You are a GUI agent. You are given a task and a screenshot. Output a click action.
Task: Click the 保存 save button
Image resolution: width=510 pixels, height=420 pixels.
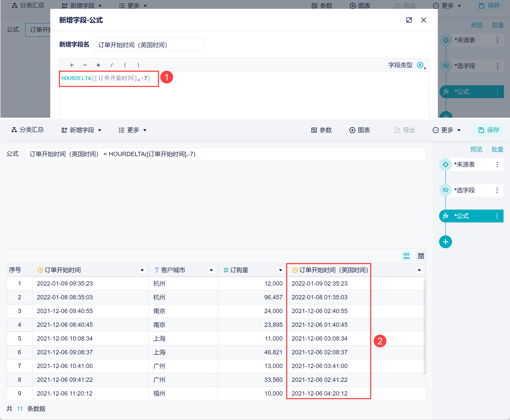pos(489,130)
